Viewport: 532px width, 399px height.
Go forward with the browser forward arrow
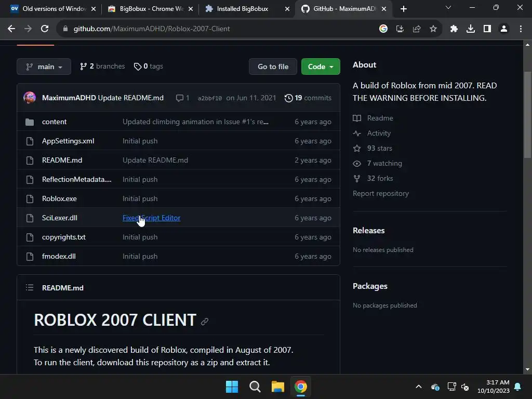point(28,29)
